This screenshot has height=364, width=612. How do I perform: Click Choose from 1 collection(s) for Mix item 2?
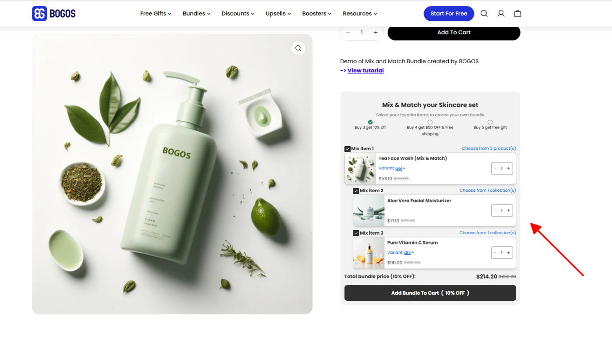488,191
